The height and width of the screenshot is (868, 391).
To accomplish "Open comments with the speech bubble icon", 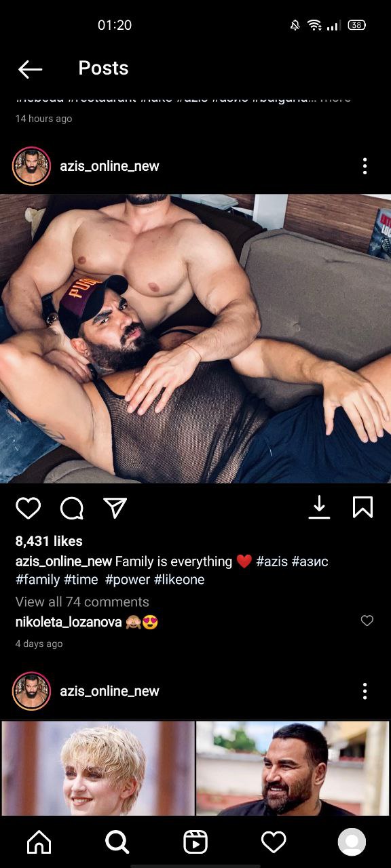I will tap(72, 508).
